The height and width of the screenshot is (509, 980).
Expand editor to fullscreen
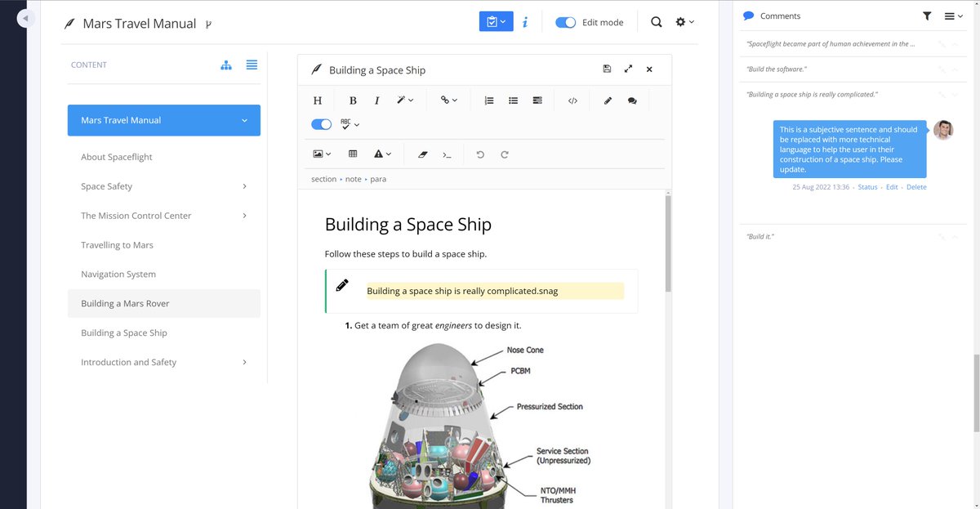[x=628, y=69]
